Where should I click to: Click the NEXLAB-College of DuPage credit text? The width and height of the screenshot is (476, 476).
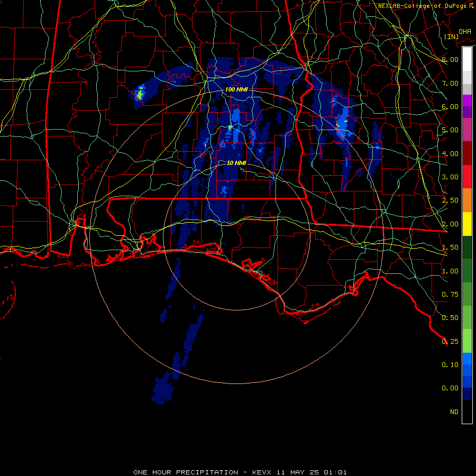coord(426,6)
